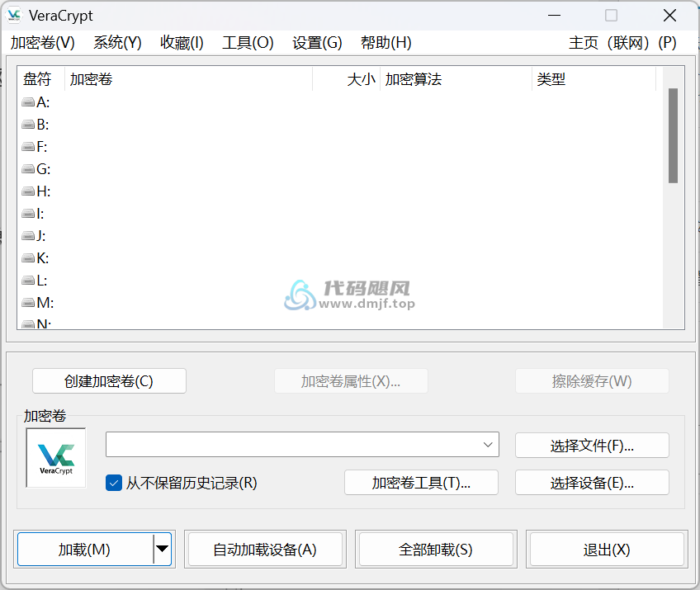Image resolution: width=700 pixels, height=590 pixels.
Task: Click the drive list vertical scrollbar thumb
Action: coord(673,135)
